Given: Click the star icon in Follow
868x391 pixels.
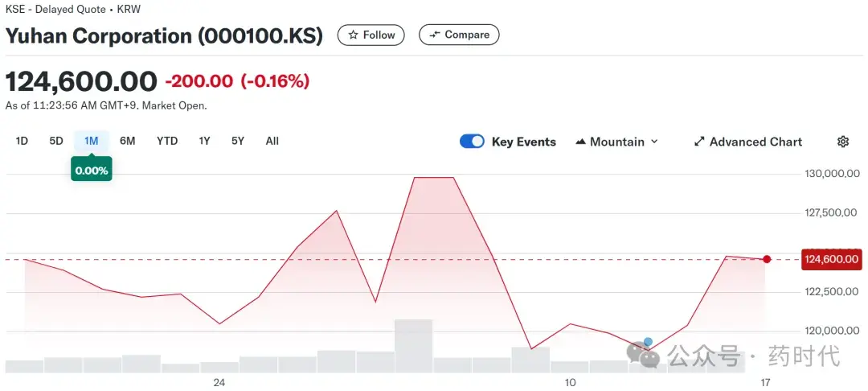Looking at the screenshot, I should [353, 35].
